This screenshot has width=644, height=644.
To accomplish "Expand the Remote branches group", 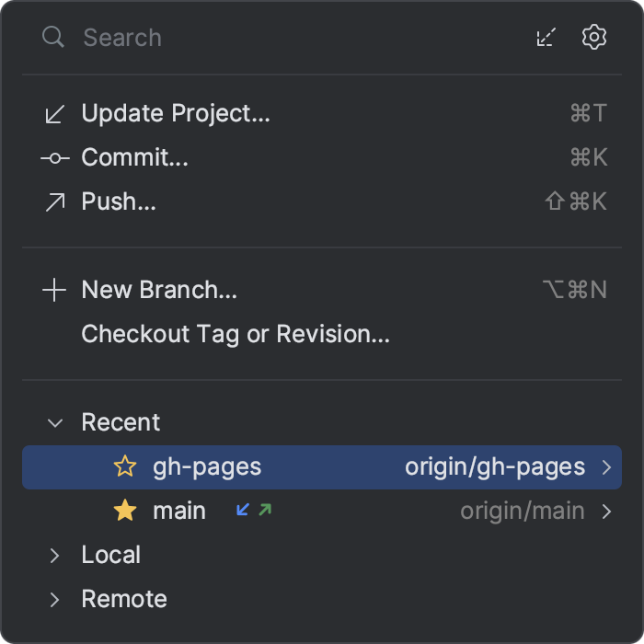I will (x=54, y=600).
